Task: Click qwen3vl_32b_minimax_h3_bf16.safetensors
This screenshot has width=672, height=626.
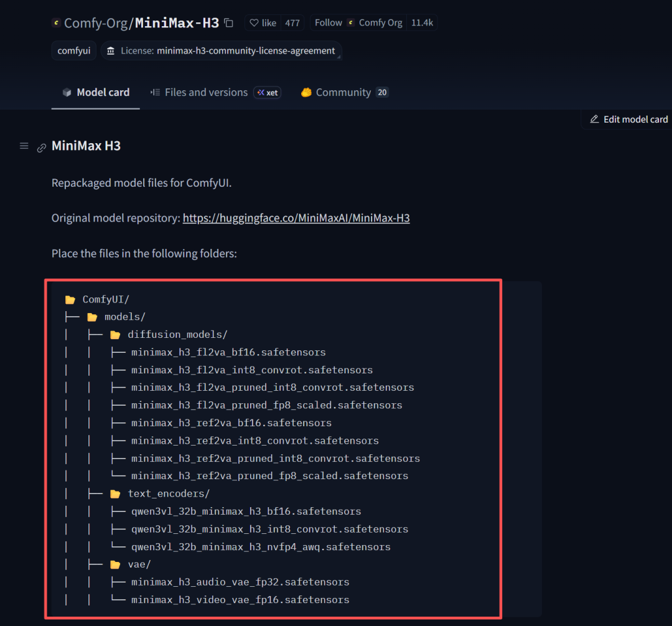Action: pos(246,512)
